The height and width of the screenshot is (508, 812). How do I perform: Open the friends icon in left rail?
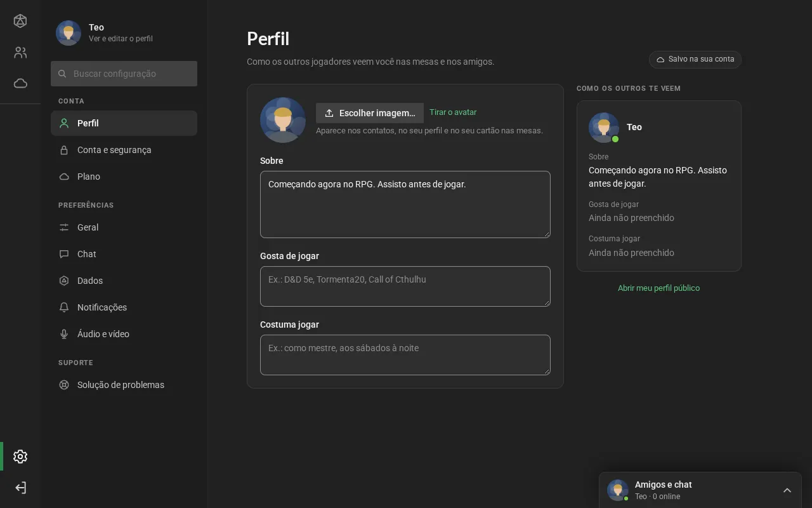click(x=20, y=53)
